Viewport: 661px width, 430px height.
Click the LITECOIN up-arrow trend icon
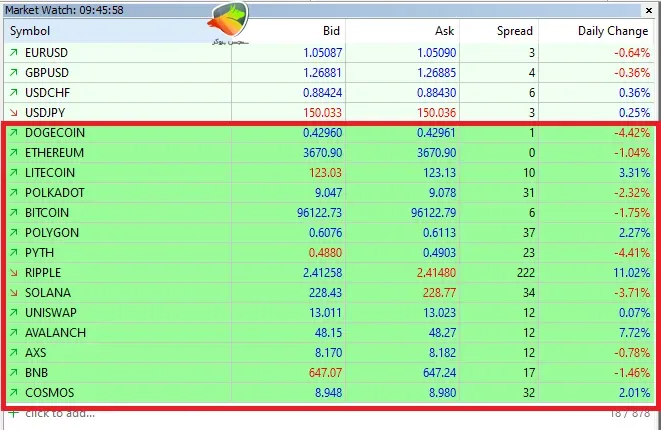pyautogui.click(x=13, y=172)
